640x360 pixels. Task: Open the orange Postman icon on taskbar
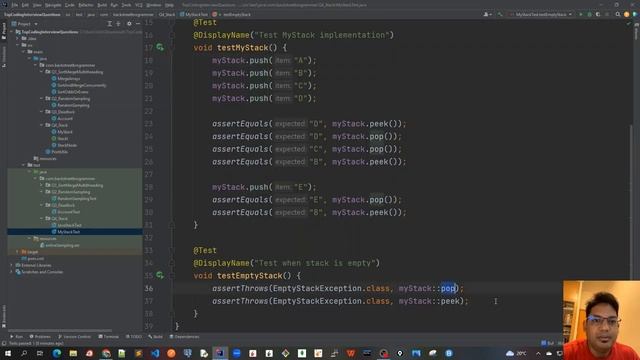click(x=171, y=353)
